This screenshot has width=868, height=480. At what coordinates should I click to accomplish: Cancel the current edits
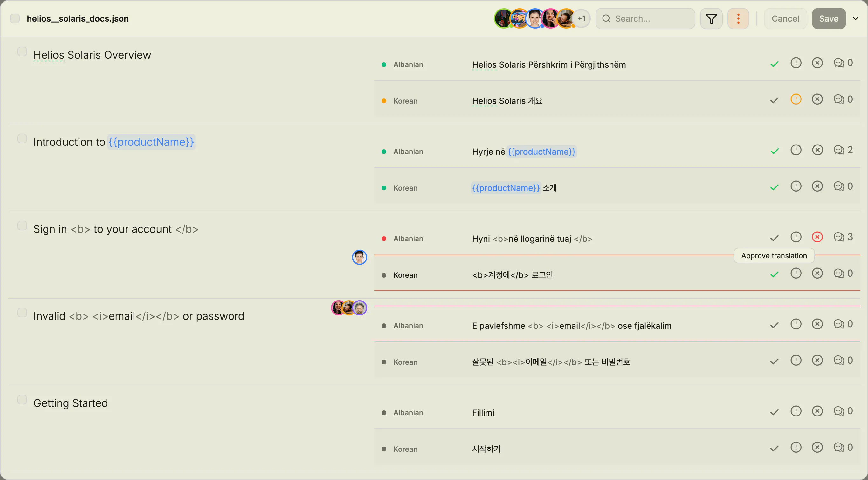click(x=785, y=18)
